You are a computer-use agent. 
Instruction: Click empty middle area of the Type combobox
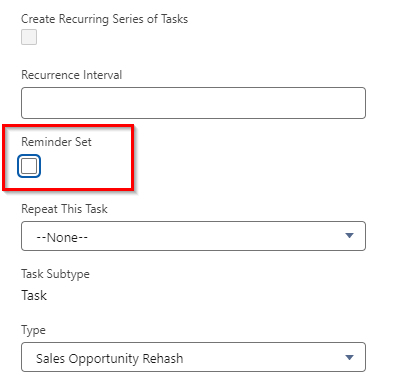coord(263,357)
